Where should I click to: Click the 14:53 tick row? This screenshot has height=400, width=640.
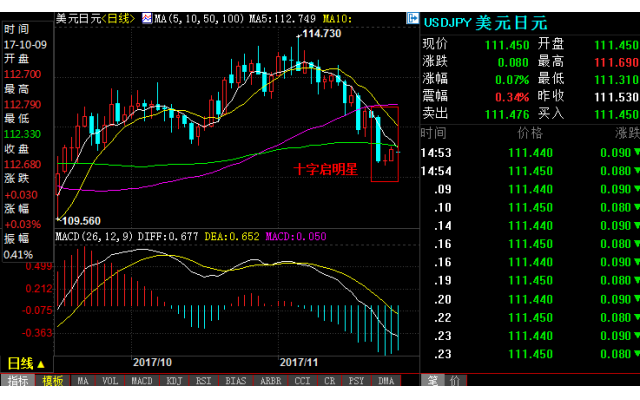pyautogui.click(x=530, y=153)
